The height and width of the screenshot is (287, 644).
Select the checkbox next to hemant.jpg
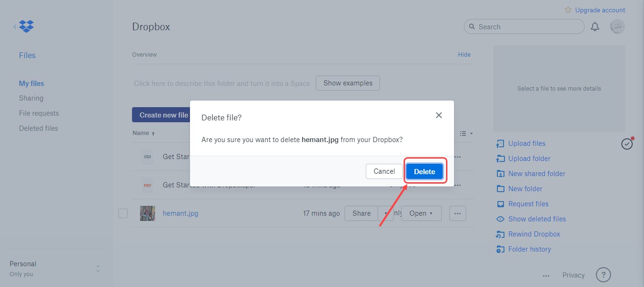[123, 213]
